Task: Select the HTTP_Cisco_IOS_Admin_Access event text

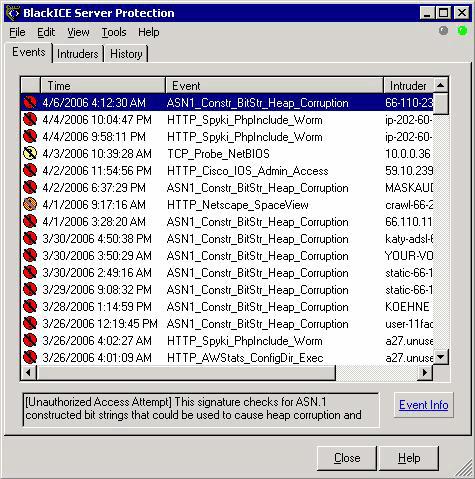Action: pyautogui.click(x=248, y=171)
